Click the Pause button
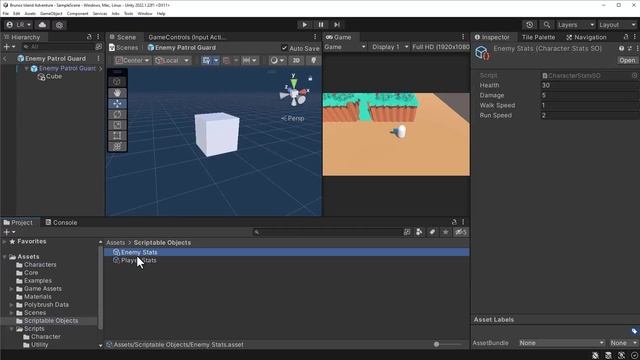The width and height of the screenshot is (640, 360). (x=321, y=24)
